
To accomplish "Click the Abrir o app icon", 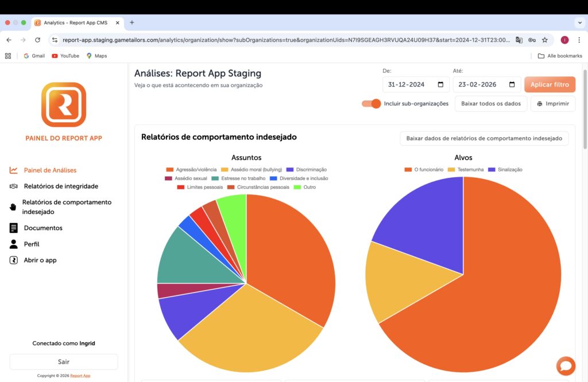I will coord(14,260).
